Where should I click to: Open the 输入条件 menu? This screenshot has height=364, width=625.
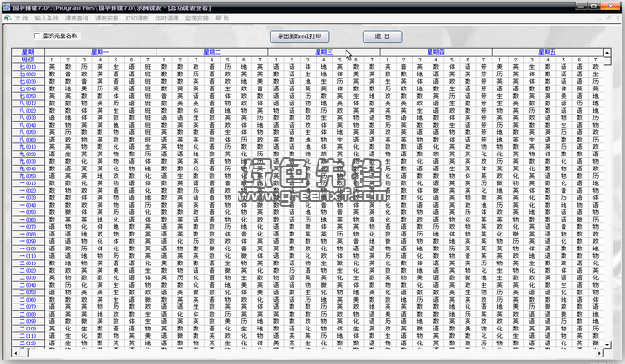pyautogui.click(x=47, y=19)
